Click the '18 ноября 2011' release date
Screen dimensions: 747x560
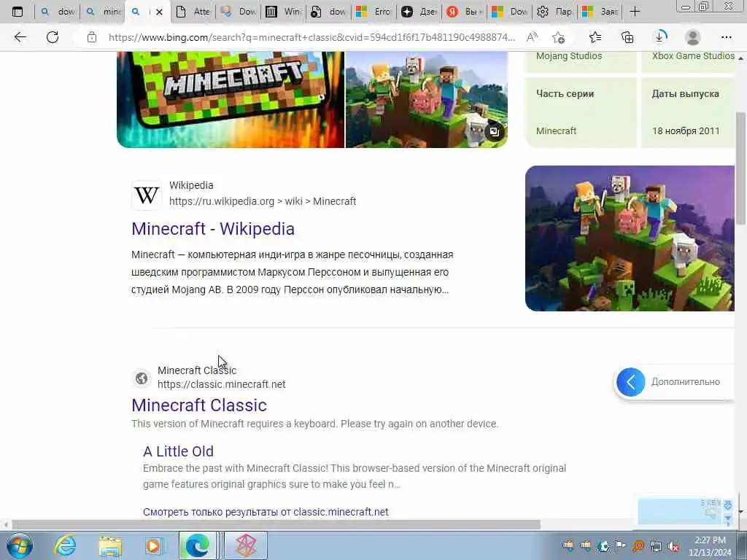click(x=686, y=131)
